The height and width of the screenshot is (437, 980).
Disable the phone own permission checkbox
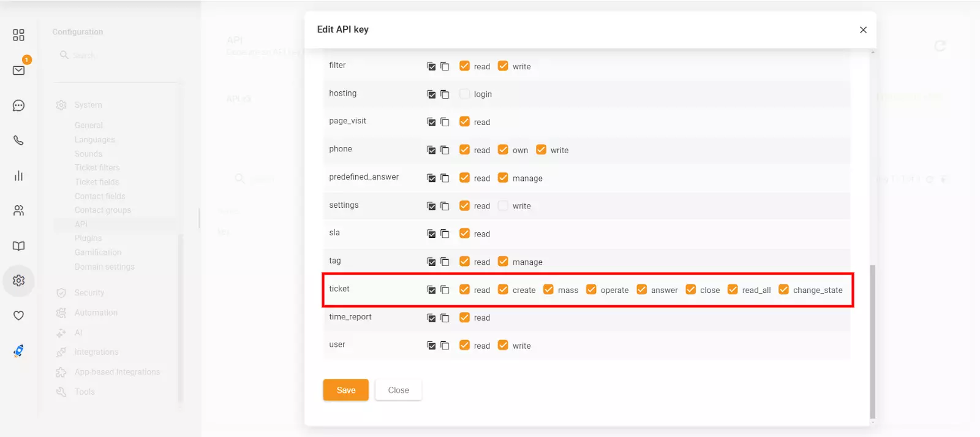point(503,150)
